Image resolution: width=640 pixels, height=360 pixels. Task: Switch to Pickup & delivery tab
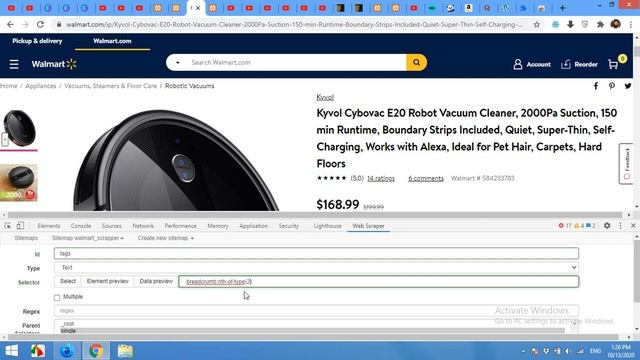point(37,41)
